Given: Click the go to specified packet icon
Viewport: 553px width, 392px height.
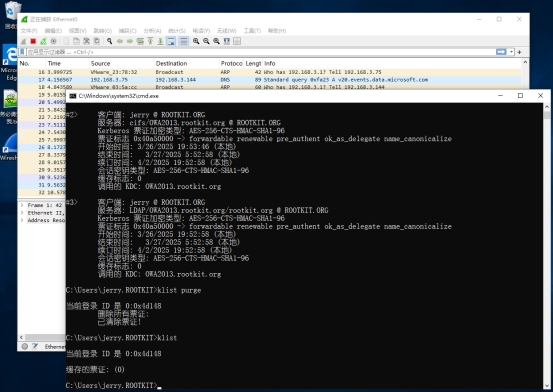Looking at the screenshot, I should coord(140,41).
